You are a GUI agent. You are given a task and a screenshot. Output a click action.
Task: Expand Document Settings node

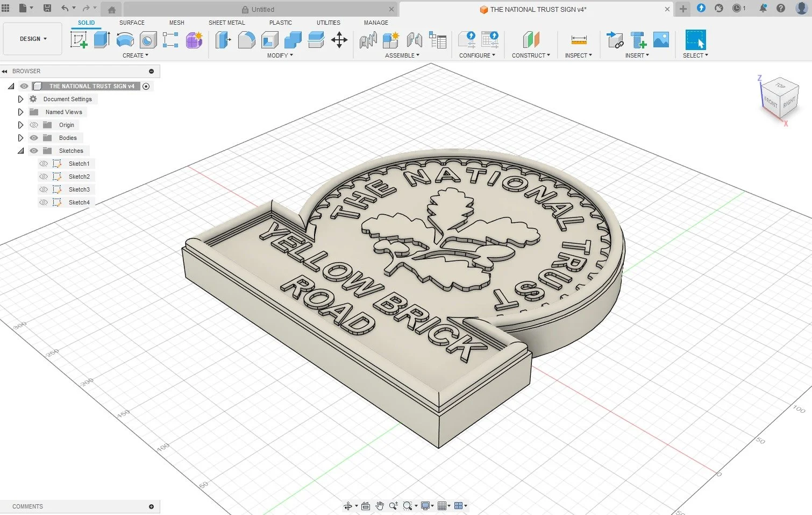(x=20, y=99)
